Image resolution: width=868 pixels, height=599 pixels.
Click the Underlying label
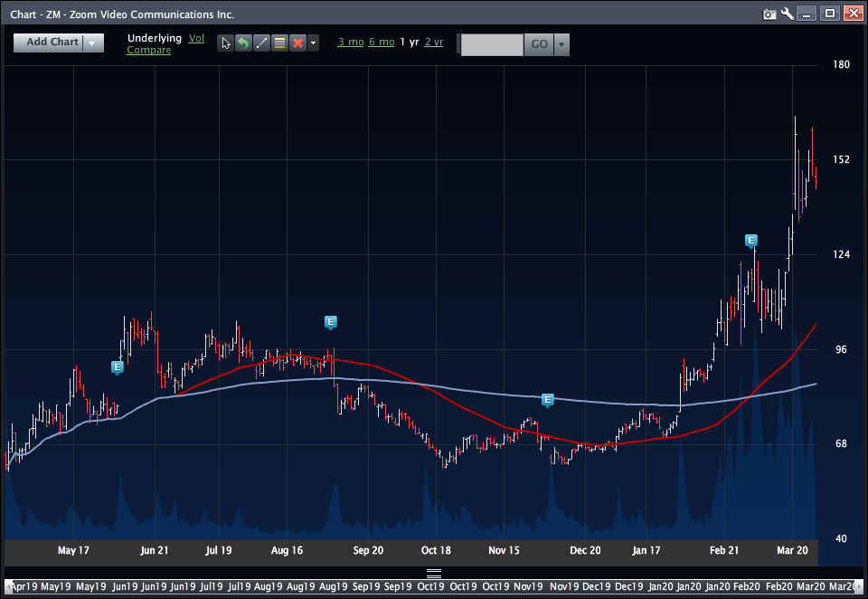click(x=155, y=38)
